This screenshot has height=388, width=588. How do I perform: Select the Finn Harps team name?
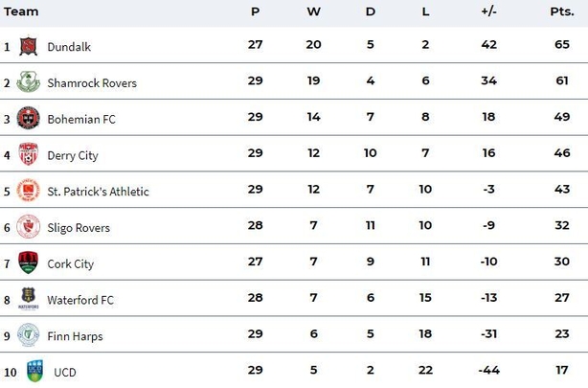click(x=75, y=336)
